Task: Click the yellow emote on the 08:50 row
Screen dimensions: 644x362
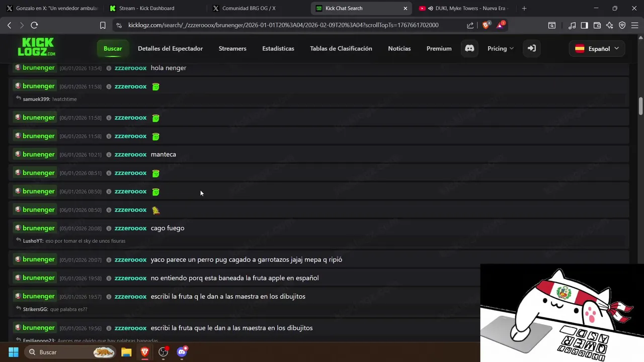Action: click(x=155, y=210)
